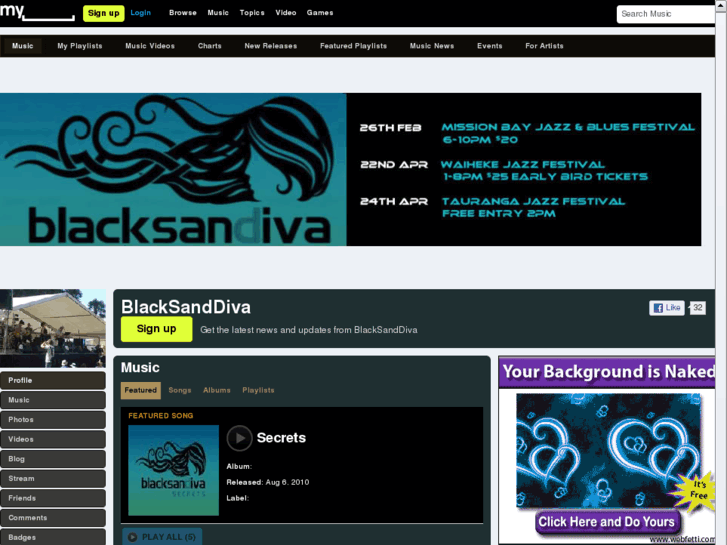Click the yellow Sign up button in top bar
The width and height of the screenshot is (727, 545).
click(104, 13)
